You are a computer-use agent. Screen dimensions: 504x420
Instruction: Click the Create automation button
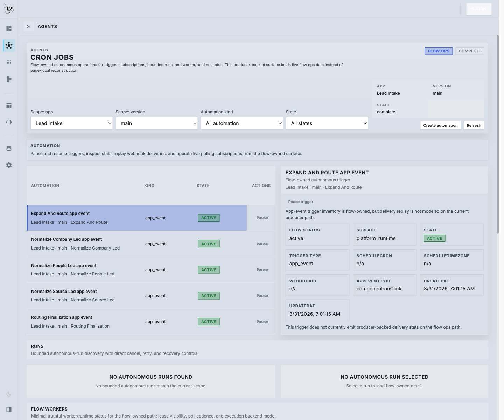(440, 125)
